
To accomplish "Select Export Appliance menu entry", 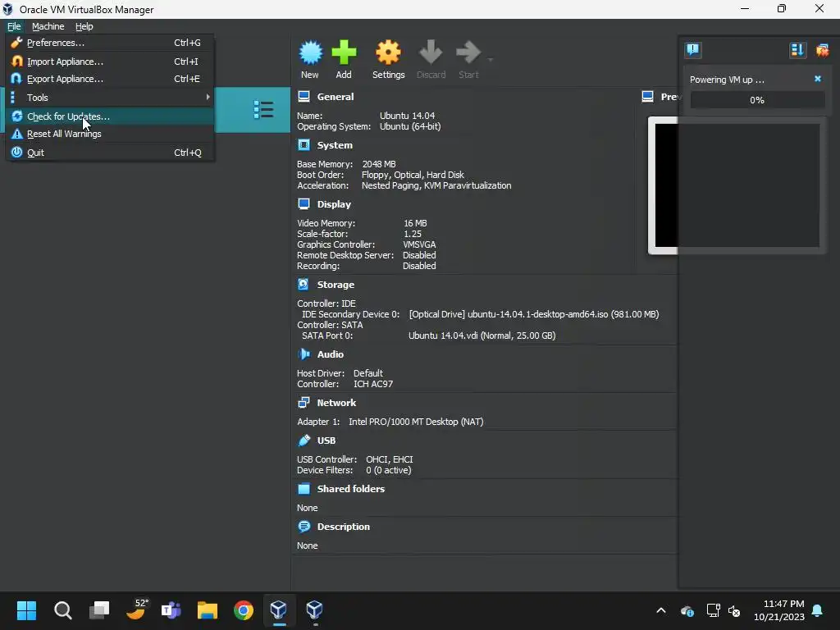I will pyautogui.click(x=110, y=78).
